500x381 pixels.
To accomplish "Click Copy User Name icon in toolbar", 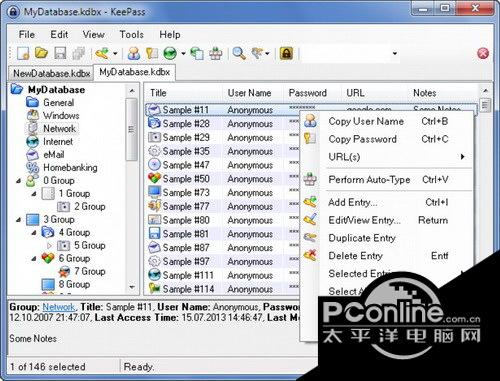I will click(134, 53).
